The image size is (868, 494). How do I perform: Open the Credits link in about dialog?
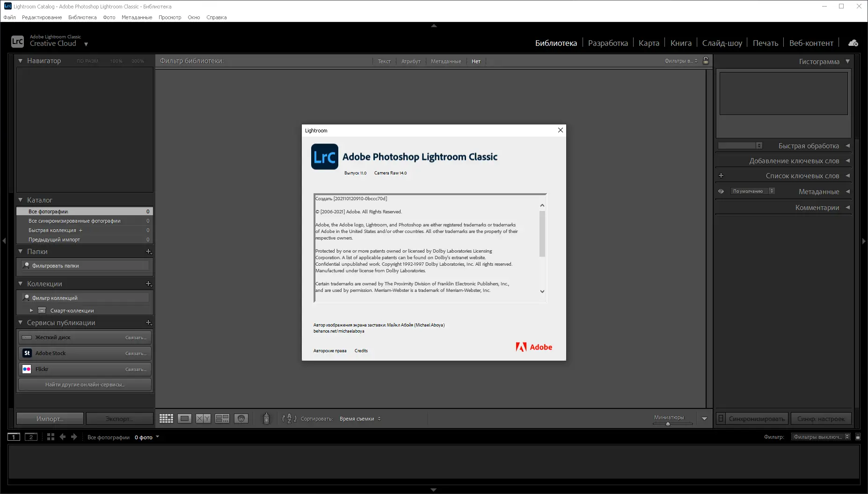click(361, 350)
